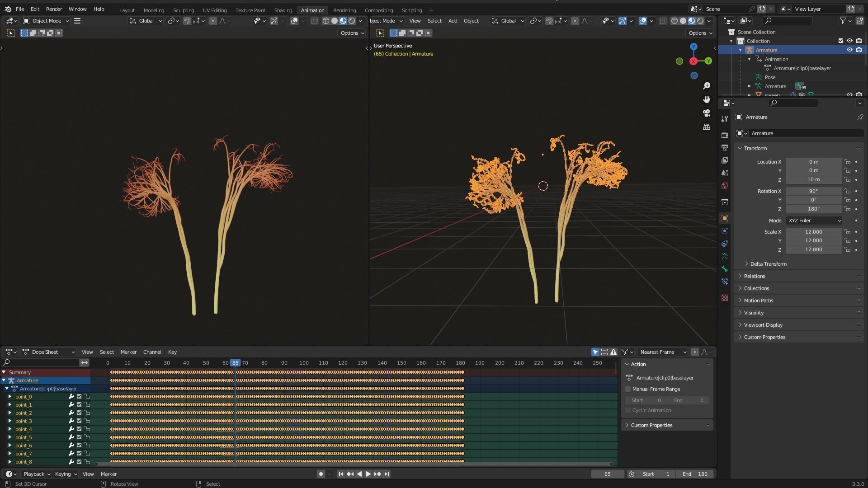Click the Options button in right viewport
The width and height of the screenshot is (868, 488).
pyautogui.click(x=700, y=33)
